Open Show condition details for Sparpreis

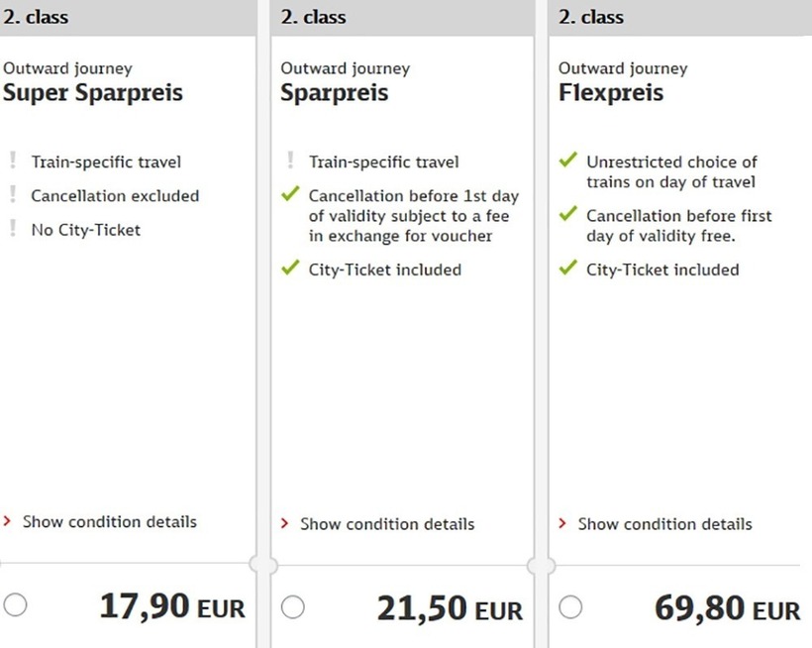tap(387, 523)
